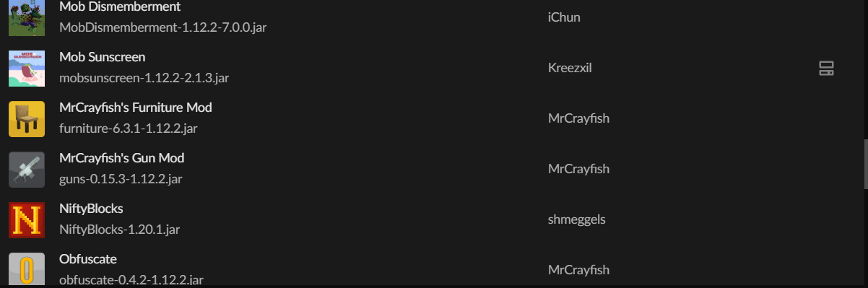Image resolution: width=868 pixels, height=288 pixels.
Task: Click the server icon beside Mob Sunscreen
Action: (826, 69)
